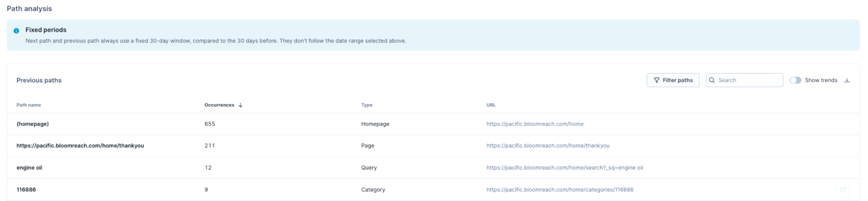Viewport: 868px width, 201px height.
Task: Select the 116886 path name
Action: point(26,190)
